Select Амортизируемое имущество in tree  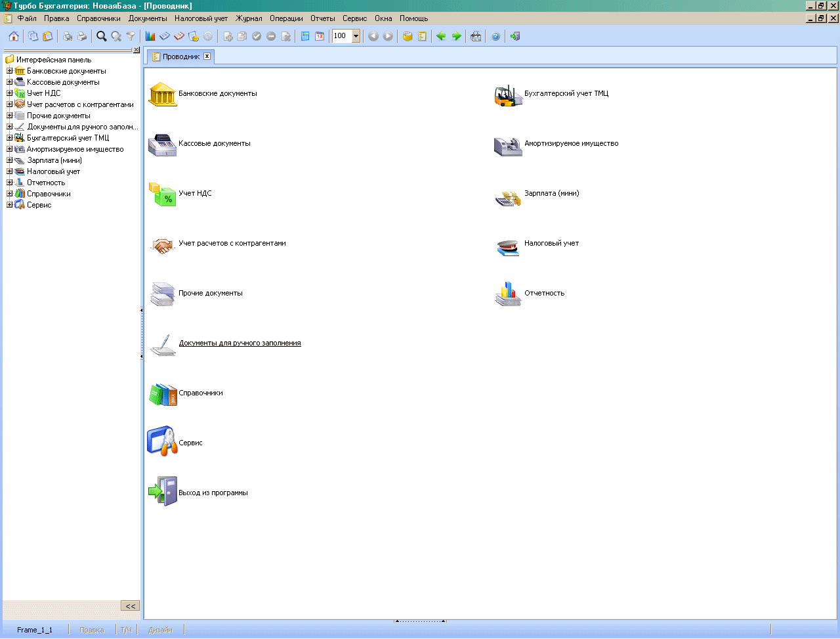tap(75, 149)
